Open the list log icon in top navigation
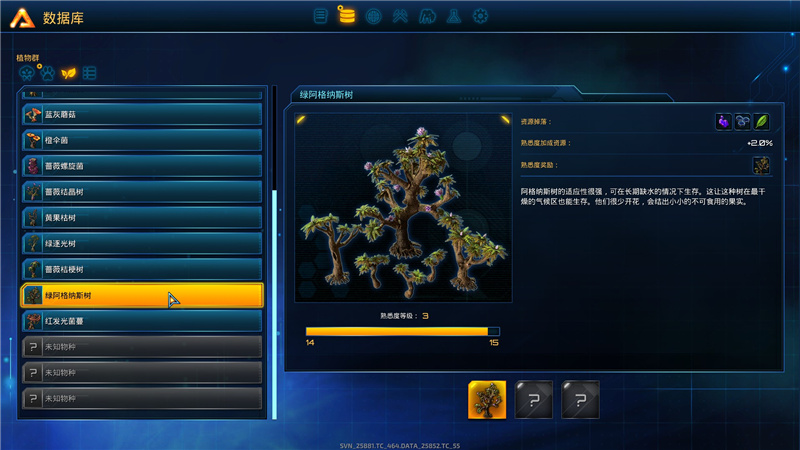Screen dimensions: 800x450 pos(320,16)
